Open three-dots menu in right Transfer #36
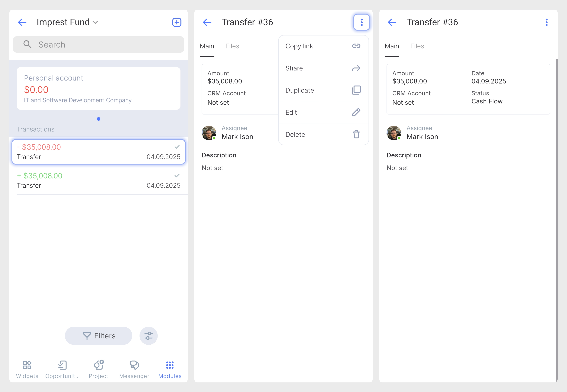The image size is (567, 392). tap(547, 22)
